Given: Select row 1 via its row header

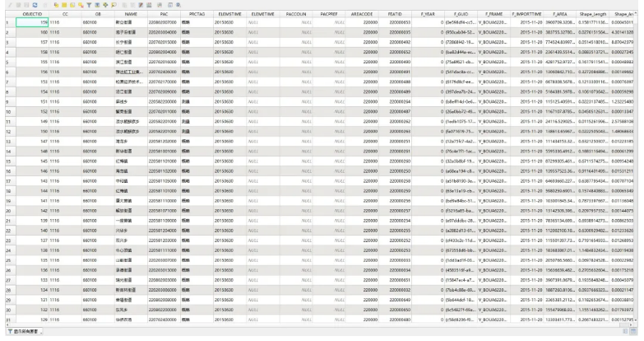Looking at the screenshot, I should tap(6, 23).
